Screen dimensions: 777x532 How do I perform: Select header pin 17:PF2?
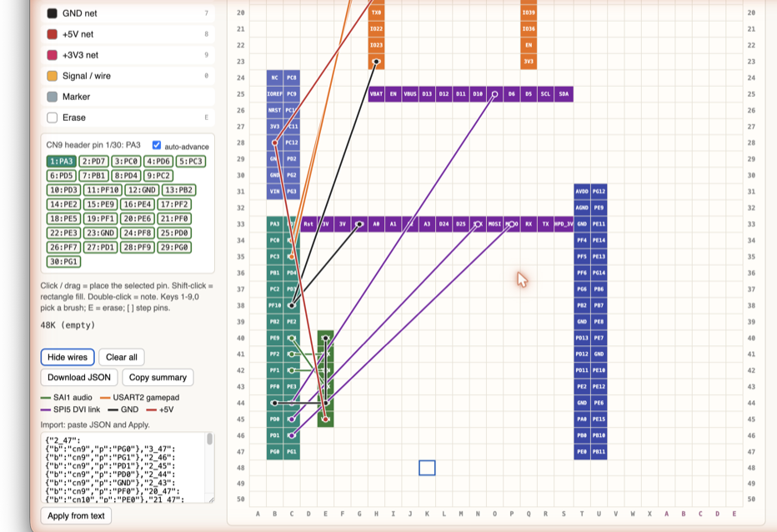tap(174, 204)
